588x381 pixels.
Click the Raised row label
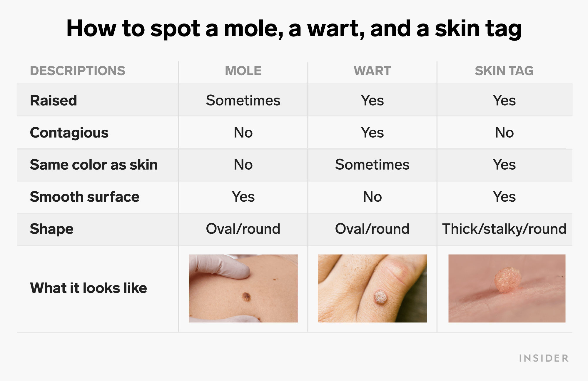point(54,101)
